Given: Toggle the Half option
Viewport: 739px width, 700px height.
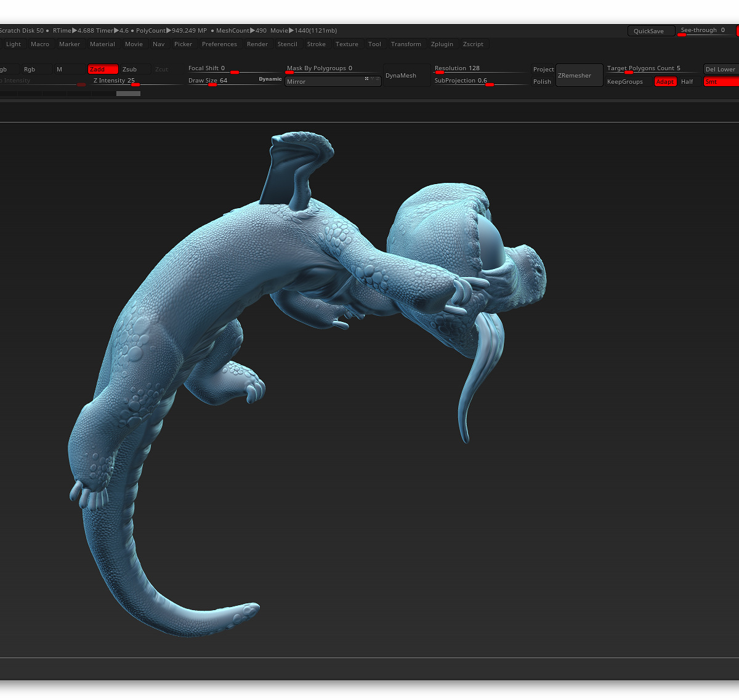Looking at the screenshot, I should 689,82.
